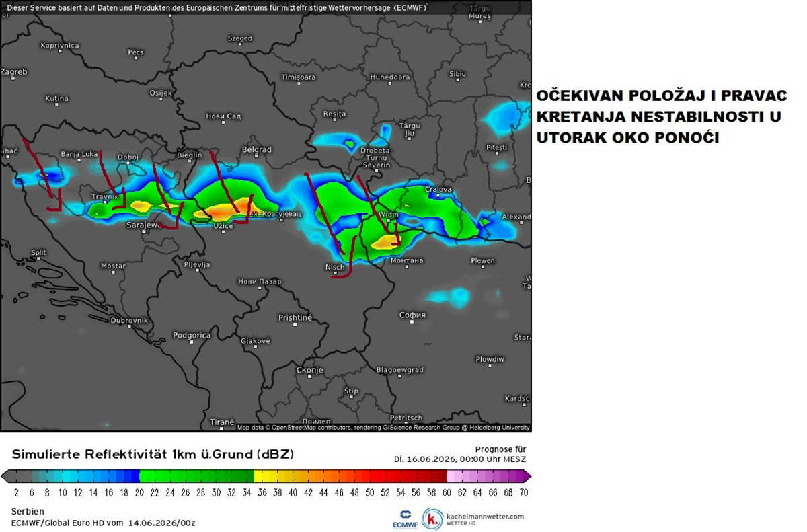
Task: Click the gray left arrow of the dBZ scale
Action: pos(7,476)
